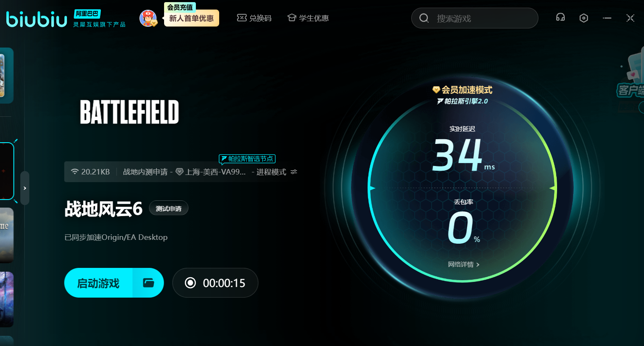Open the hexagon settings icon

[x=584, y=18]
